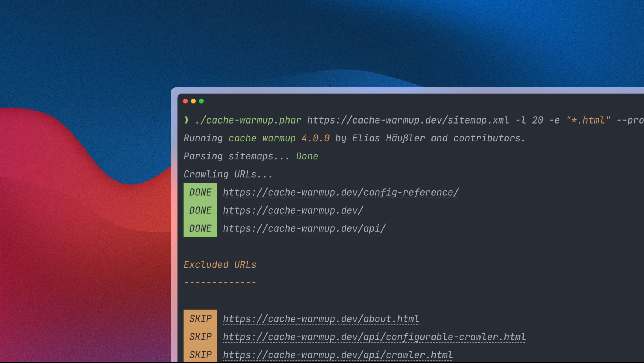Click the orange Excluded URLs heading
Screen dimensions: 644x363
pos(220,265)
